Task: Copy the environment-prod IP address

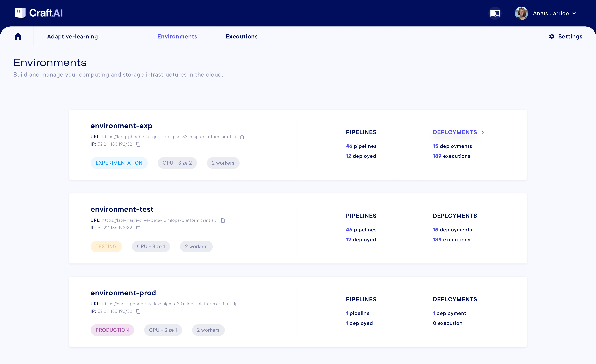Action: (x=138, y=311)
